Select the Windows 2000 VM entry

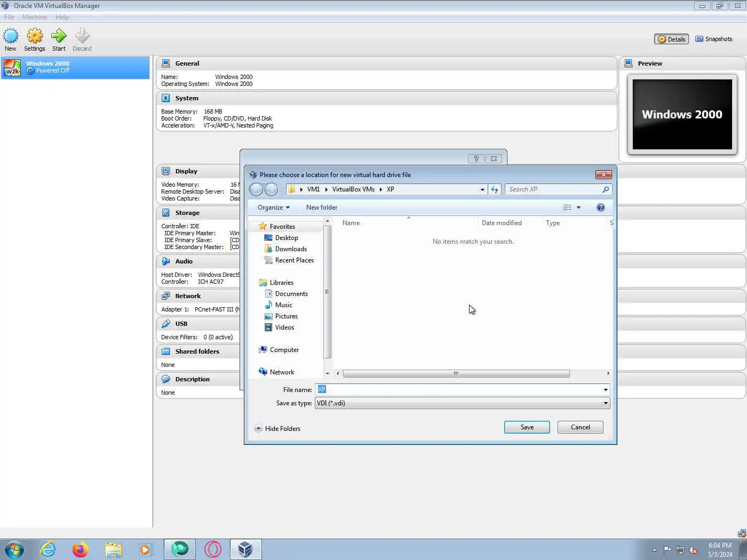[75, 68]
